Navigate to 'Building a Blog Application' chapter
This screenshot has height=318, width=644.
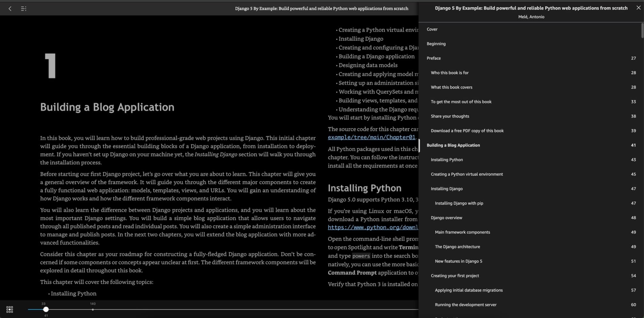(453, 145)
